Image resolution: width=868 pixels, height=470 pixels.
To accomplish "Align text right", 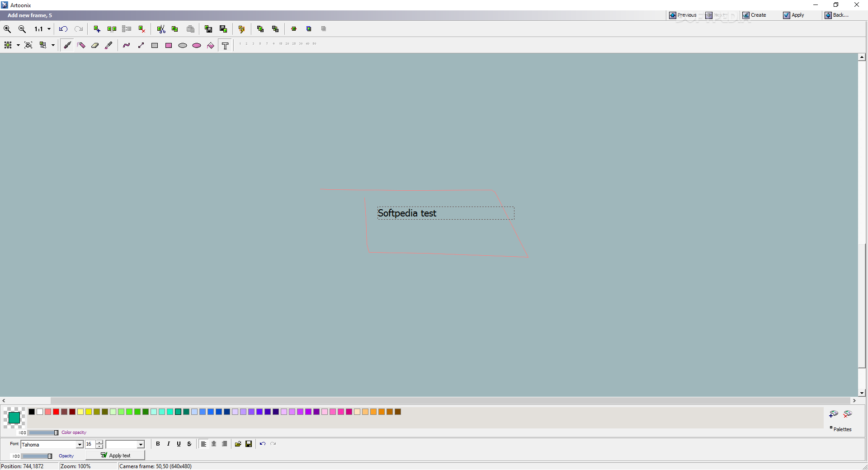I will [224, 444].
